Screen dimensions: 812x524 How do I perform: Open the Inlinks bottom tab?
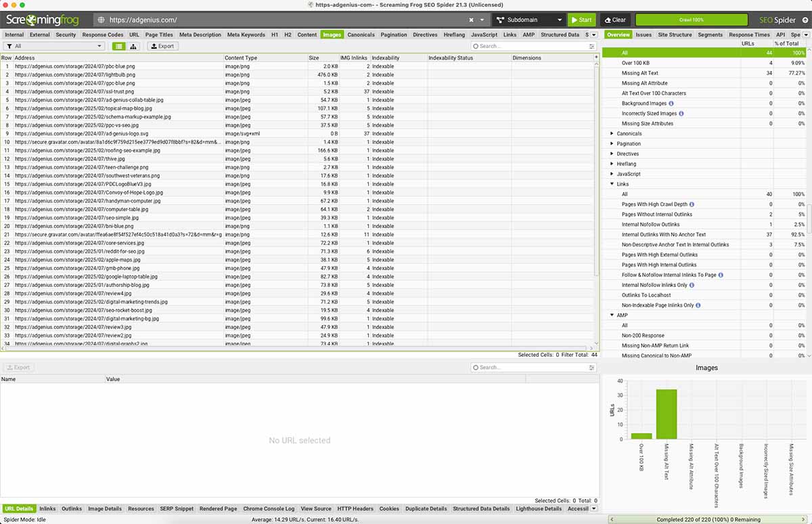click(47, 508)
